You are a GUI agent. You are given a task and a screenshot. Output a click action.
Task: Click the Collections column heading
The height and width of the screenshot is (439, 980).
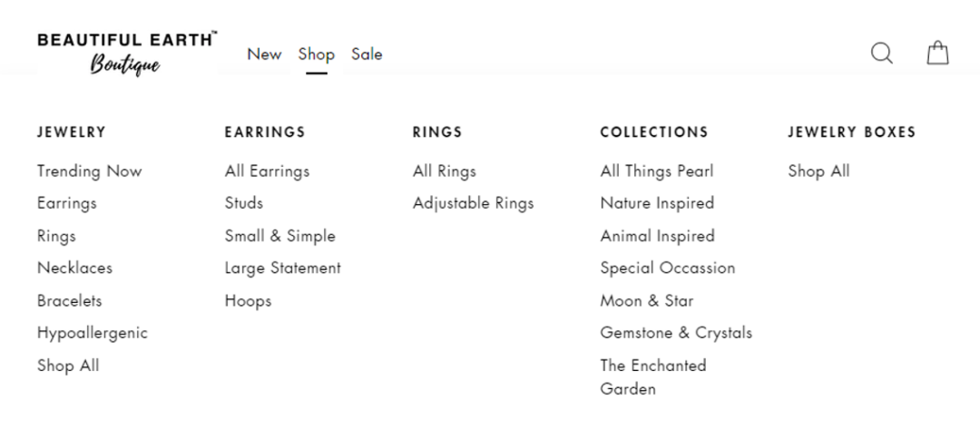tap(654, 132)
